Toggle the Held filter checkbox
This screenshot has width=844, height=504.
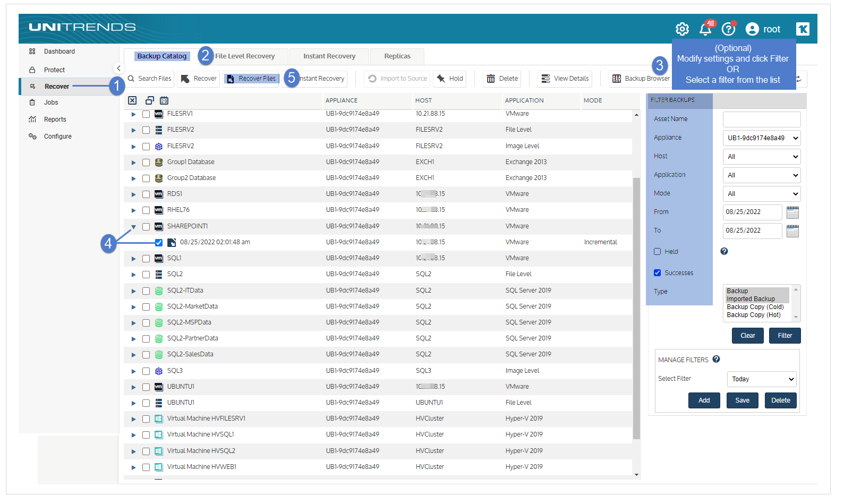[657, 252]
